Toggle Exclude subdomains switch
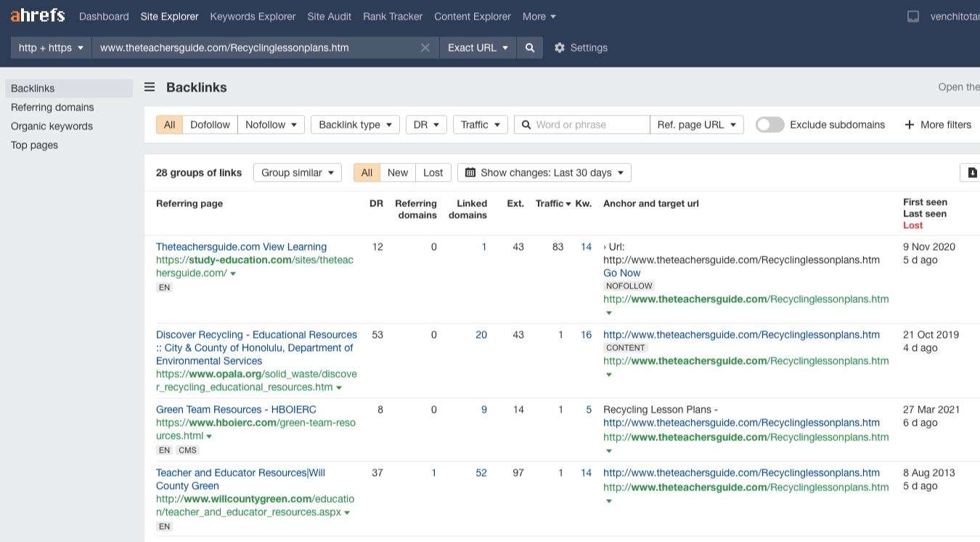This screenshot has width=980, height=542. 770,125
